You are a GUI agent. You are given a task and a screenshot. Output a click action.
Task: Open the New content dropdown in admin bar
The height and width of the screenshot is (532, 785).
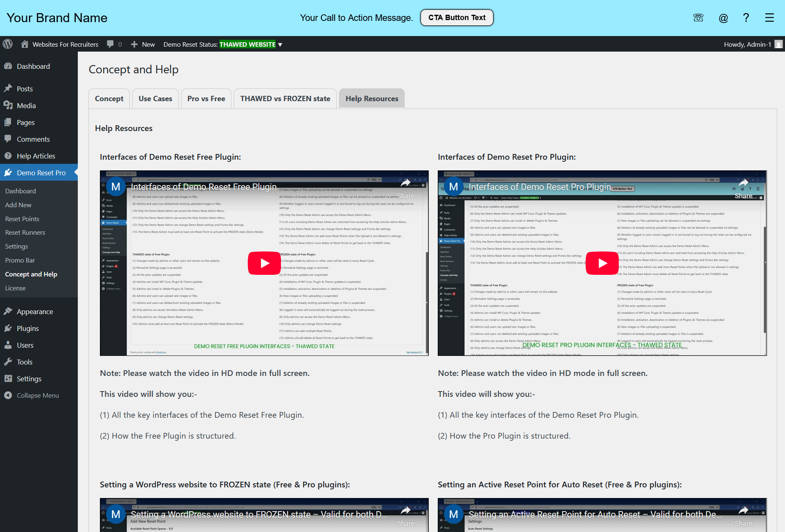click(x=143, y=44)
